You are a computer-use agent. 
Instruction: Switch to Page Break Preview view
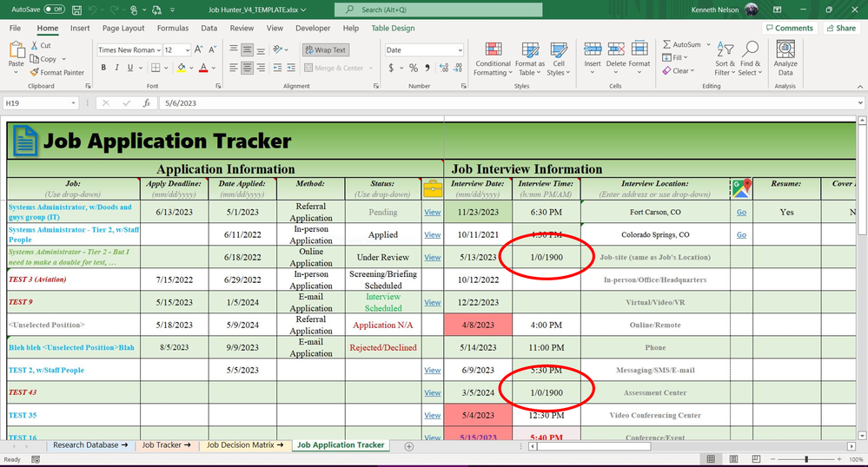click(x=756, y=459)
